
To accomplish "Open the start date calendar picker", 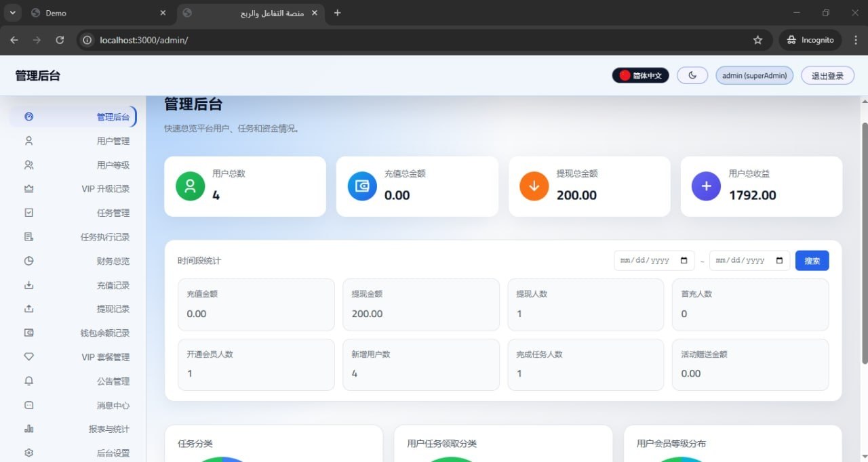I will [x=684, y=261].
